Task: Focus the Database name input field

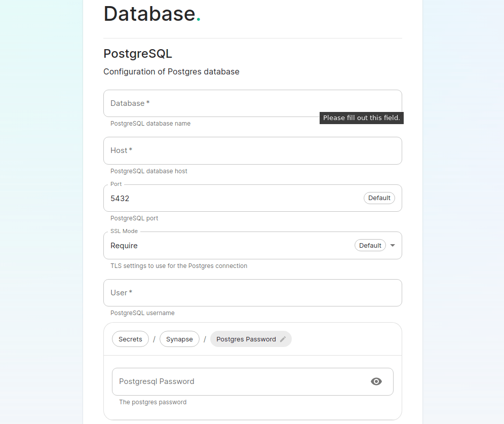Action: click(x=213, y=103)
